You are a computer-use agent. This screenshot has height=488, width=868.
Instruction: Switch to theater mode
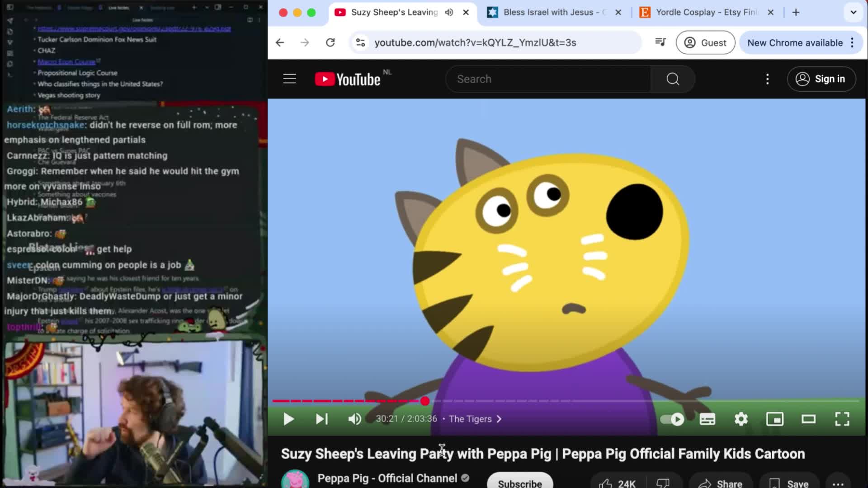coord(808,419)
